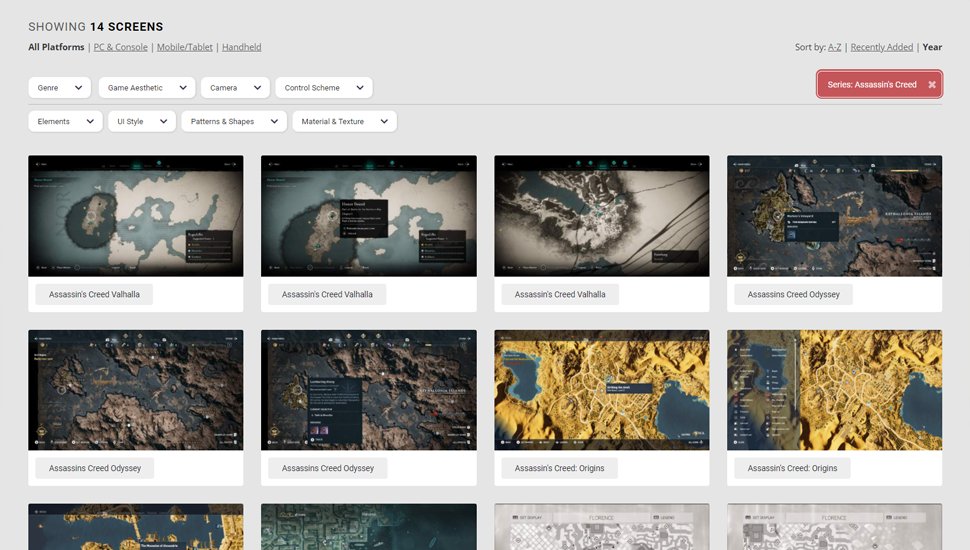Open second Valhalla map thumbnail with tooltip
This screenshot has width=970, height=550.
click(x=369, y=216)
